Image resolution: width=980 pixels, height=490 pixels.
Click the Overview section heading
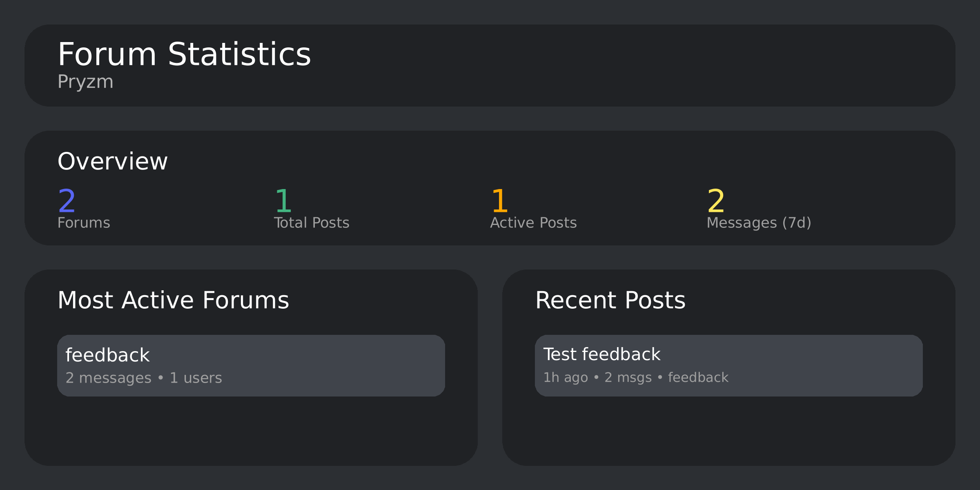click(113, 160)
